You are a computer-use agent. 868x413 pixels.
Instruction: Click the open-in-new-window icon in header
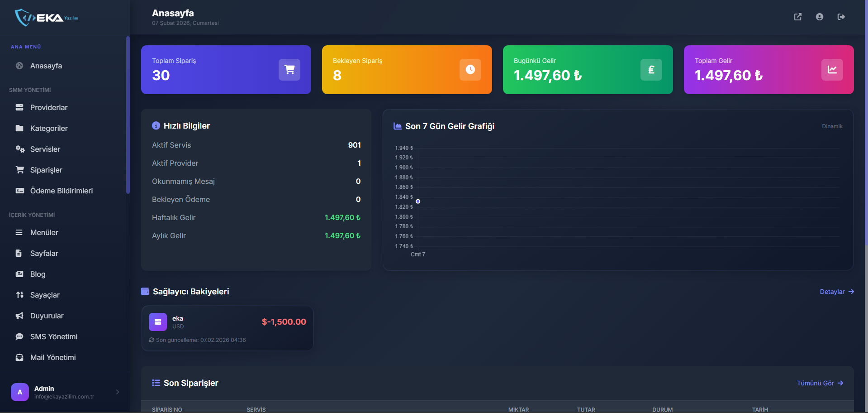797,17
